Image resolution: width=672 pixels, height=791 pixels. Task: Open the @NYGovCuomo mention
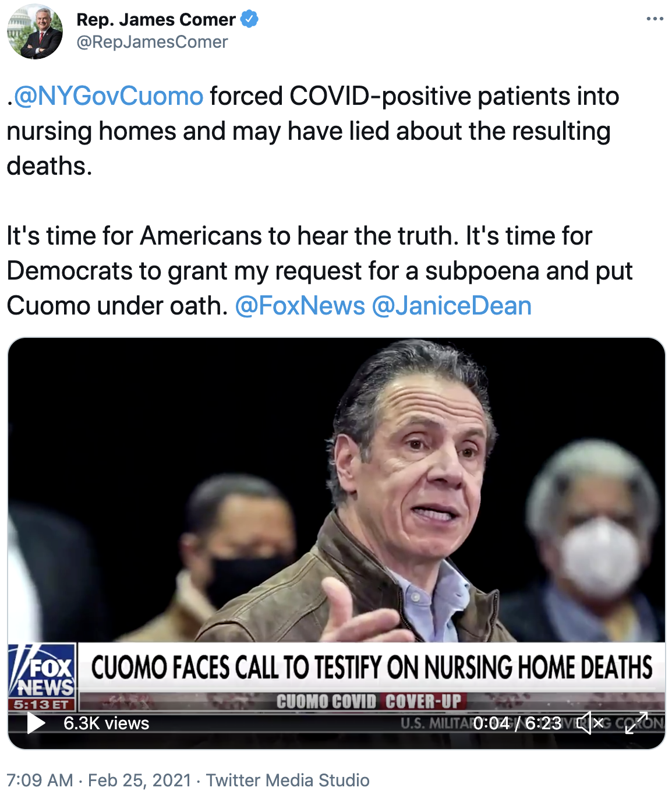pyautogui.click(x=108, y=96)
